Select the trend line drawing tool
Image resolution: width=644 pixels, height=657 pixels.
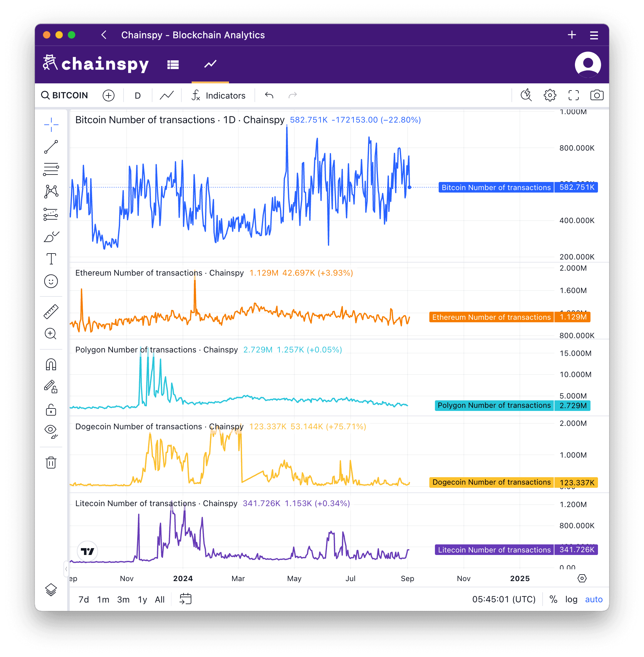pos(51,147)
